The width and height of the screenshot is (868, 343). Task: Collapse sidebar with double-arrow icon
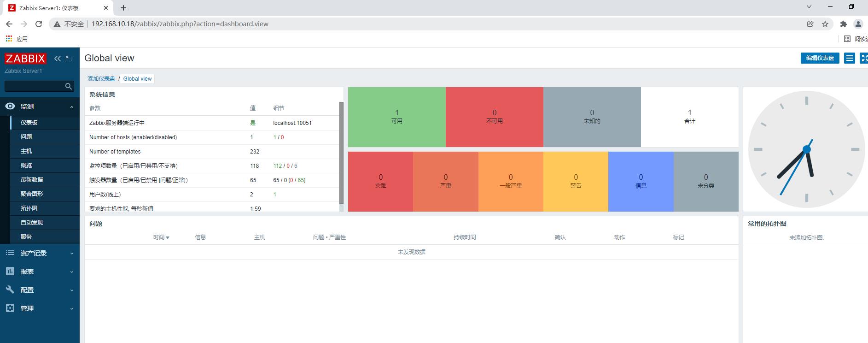(58, 59)
